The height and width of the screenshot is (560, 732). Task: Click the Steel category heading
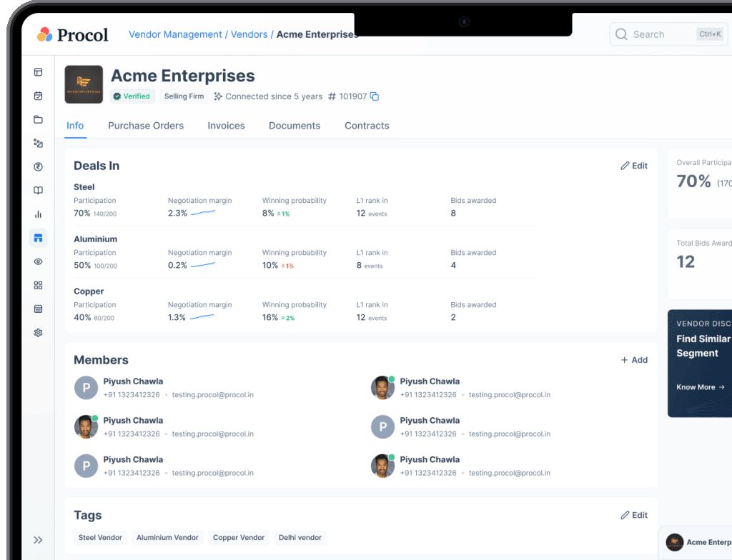tap(84, 187)
